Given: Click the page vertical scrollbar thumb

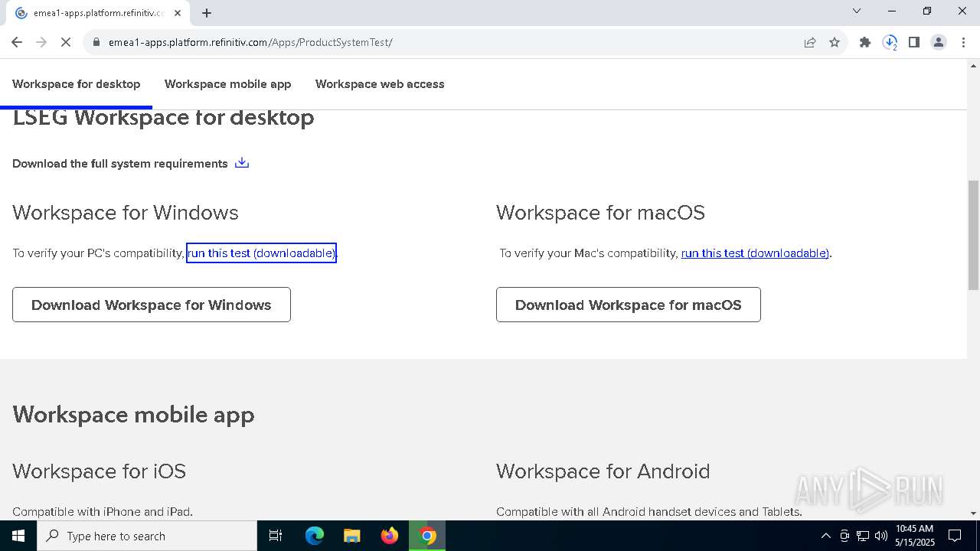Looking at the screenshot, I should pyautogui.click(x=973, y=235).
